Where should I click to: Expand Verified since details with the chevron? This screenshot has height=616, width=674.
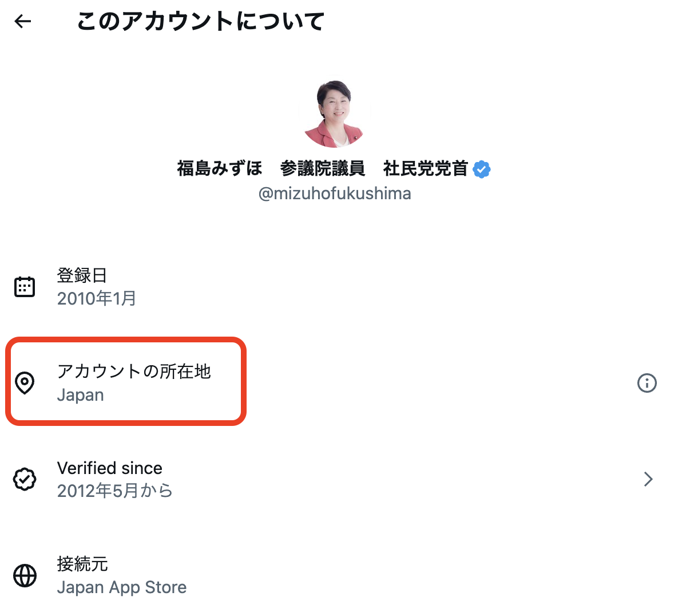pyautogui.click(x=648, y=479)
